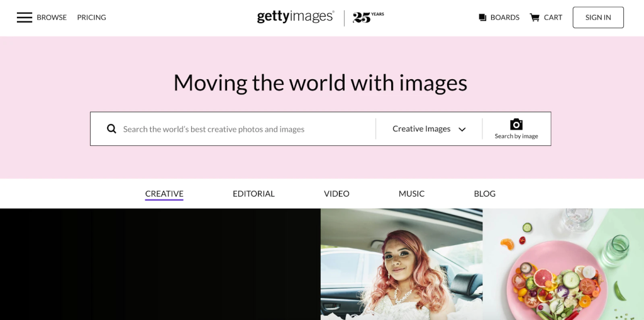
Task: Open the Blog tab
Action: point(485,194)
